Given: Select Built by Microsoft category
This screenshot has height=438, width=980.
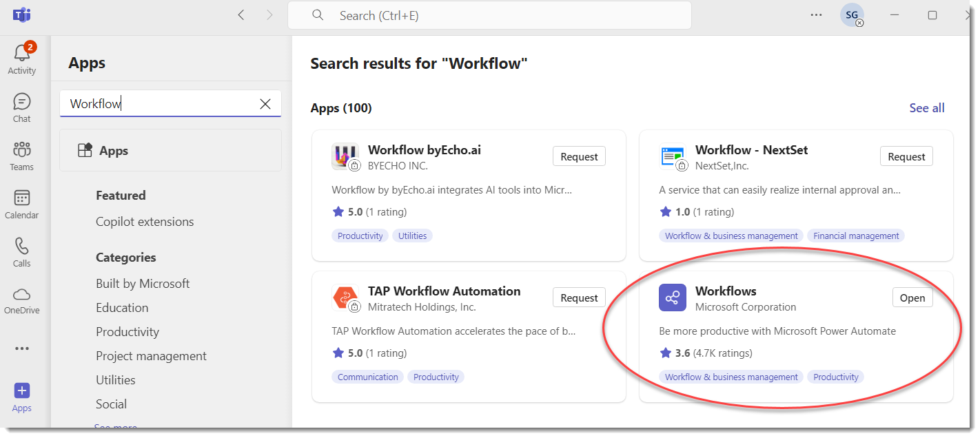Looking at the screenshot, I should point(143,284).
